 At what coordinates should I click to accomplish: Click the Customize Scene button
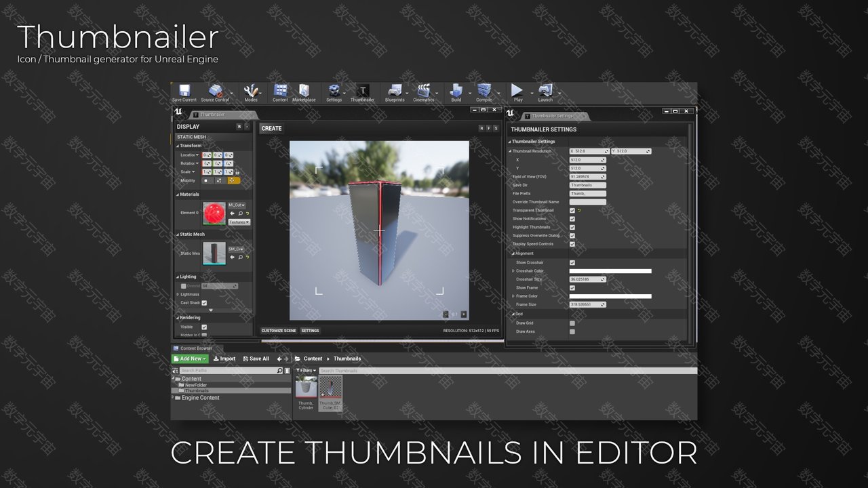click(279, 331)
